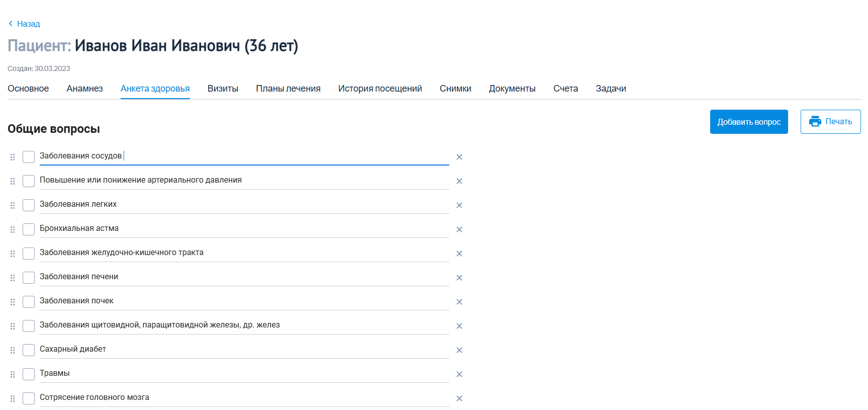Image resolution: width=868 pixels, height=410 pixels.
Task: Switch to the 'Анамнез' tab
Action: pyautogui.click(x=84, y=89)
